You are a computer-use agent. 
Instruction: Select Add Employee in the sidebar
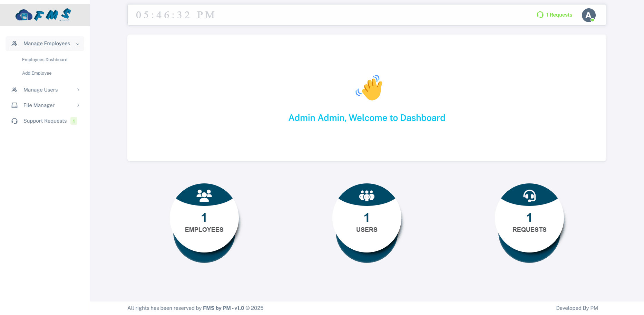(37, 73)
